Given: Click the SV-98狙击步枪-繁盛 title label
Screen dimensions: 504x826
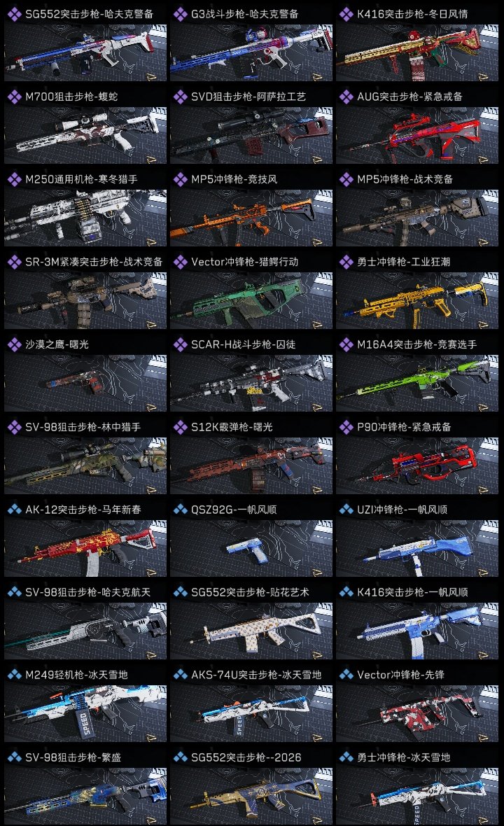Looking at the screenshot, I should 73,757.
